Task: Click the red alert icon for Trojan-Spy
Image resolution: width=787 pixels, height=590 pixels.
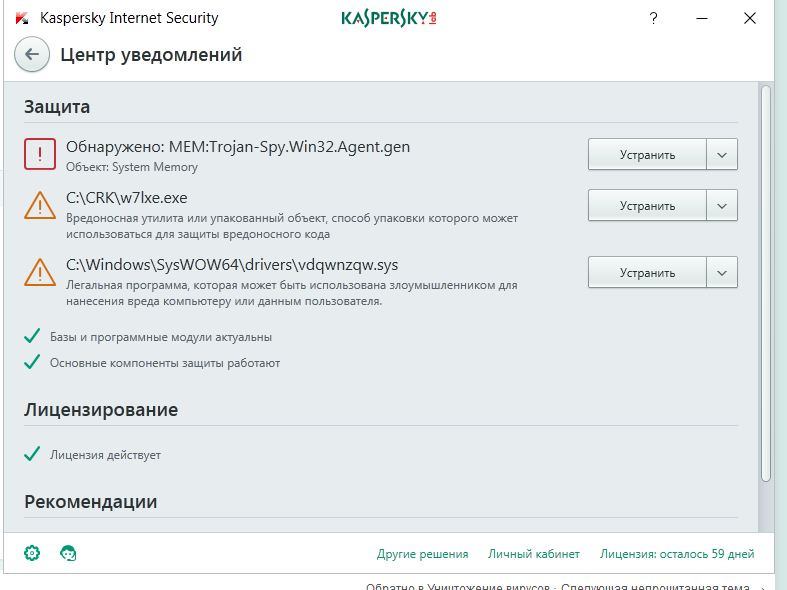Action: click(x=40, y=154)
